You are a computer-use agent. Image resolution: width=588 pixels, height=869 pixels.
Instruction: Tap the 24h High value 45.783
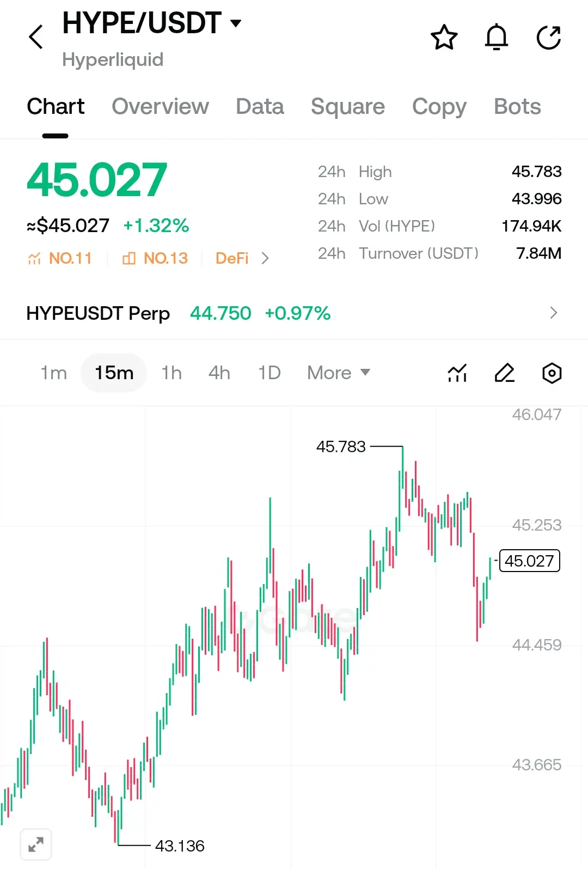coord(536,172)
